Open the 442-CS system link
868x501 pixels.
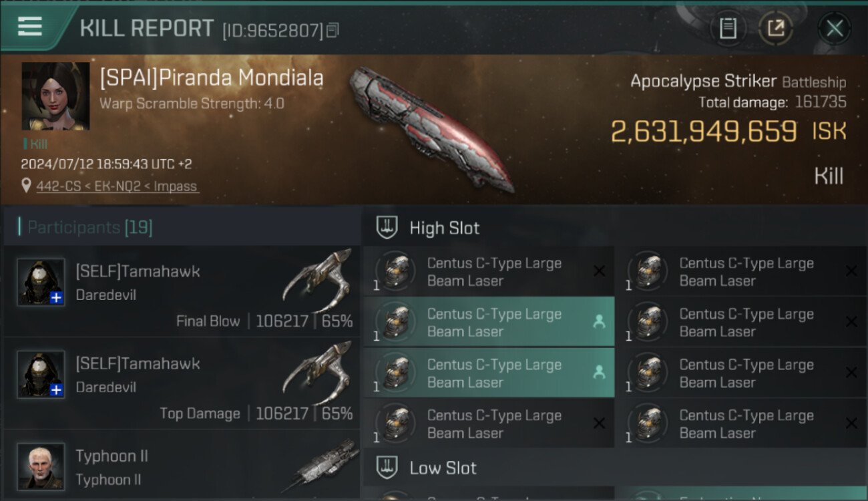pos(60,186)
